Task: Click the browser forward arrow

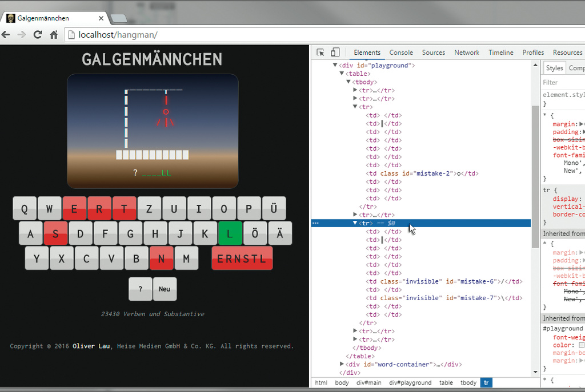Action: coord(22,35)
